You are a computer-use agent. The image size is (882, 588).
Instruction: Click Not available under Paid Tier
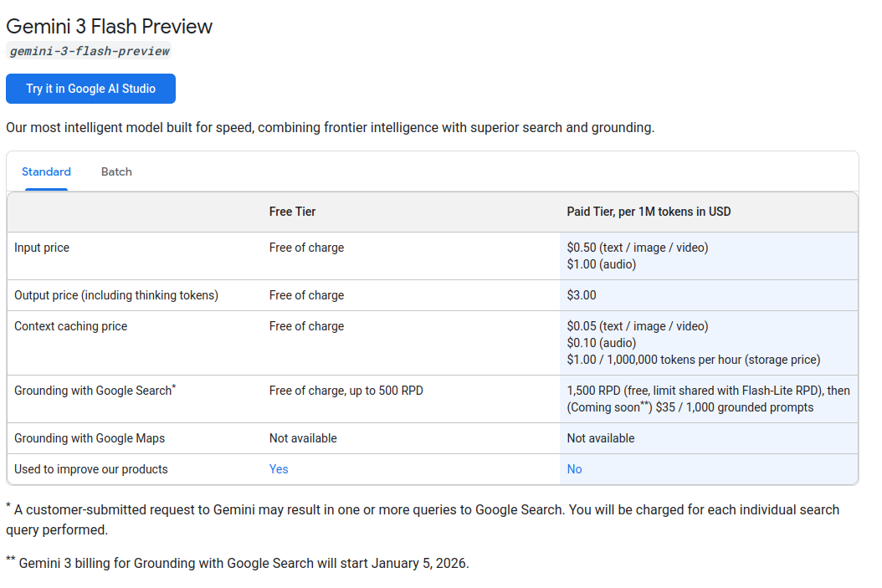point(601,438)
